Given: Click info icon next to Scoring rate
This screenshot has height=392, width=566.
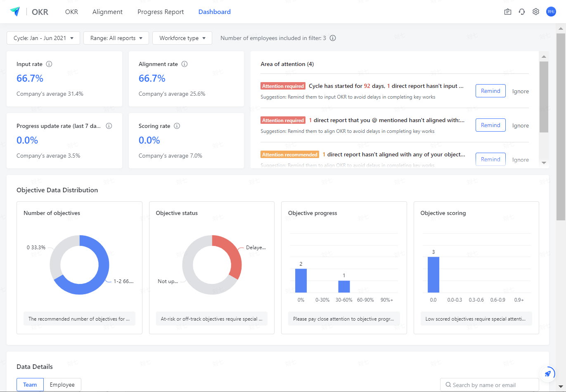Looking at the screenshot, I should [177, 126].
